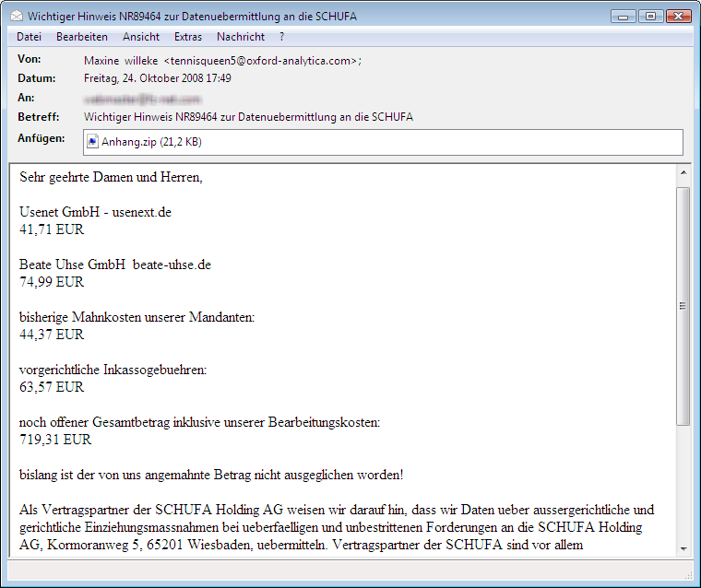The height and width of the screenshot is (588, 701).
Task: Click the scrollbar up arrow
Action: [683, 172]
